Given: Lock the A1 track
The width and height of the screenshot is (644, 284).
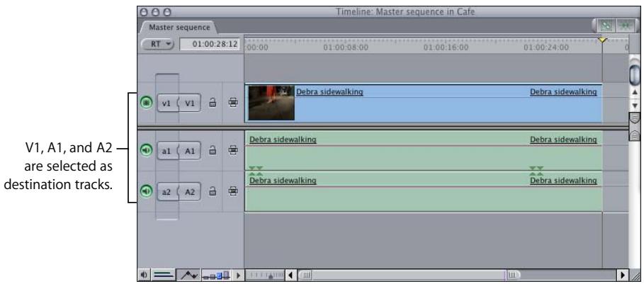Looking at the screenshot, I should (213, 150).
